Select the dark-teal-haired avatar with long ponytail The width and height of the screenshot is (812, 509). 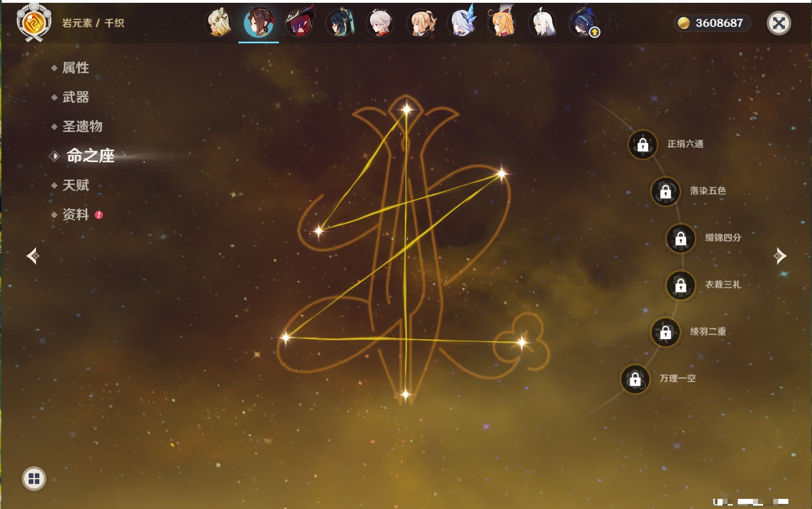tap(340, 23)
